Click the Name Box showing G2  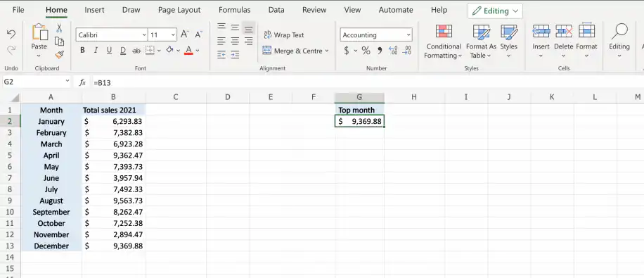click(37, 82)
